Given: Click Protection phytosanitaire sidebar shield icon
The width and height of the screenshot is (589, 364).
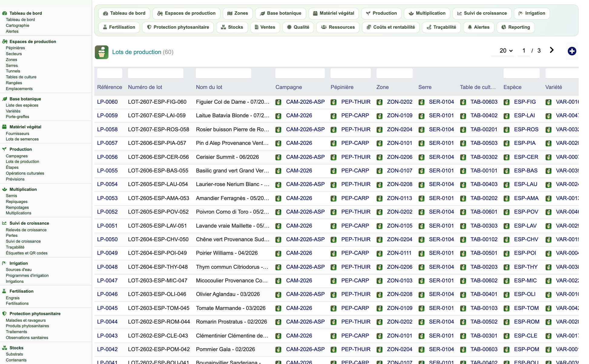Looking at the screenshot, I should (5, 314).
